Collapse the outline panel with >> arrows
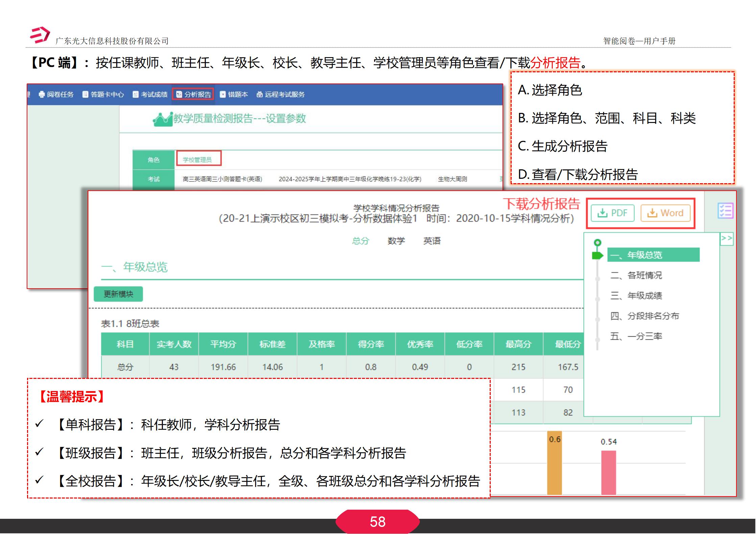Image resolution: width=756 pixels, height=534 pixels. (727, 238)
